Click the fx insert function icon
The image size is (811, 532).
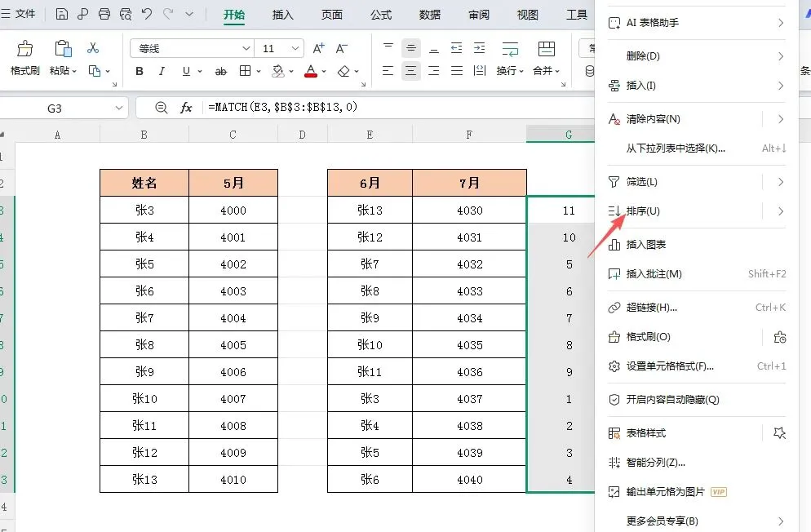(186, 108)
